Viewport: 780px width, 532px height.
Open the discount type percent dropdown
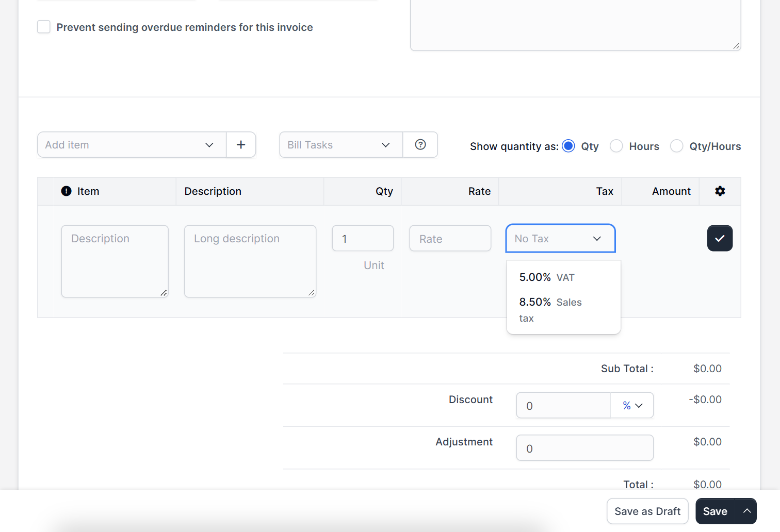point(632,405)
